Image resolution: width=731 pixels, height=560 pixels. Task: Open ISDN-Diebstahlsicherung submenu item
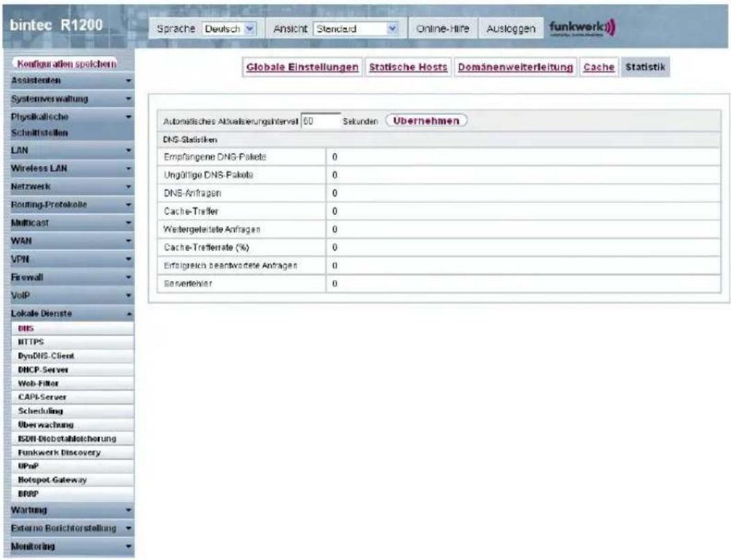pyautogui.click(x=72, y=439)
